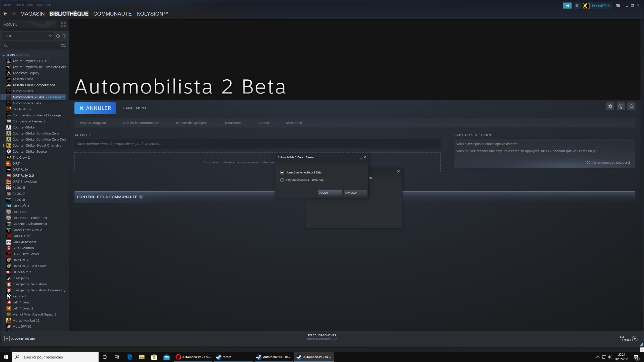This screenshot has height=362, width=644.
Task: Open Hub de la communauté link
Action: [141, 123]
